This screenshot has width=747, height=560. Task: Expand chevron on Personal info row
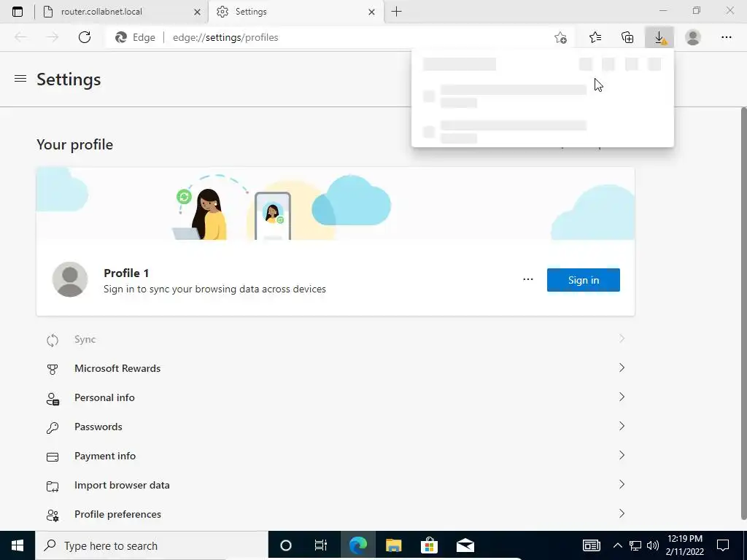[x=622, y=397]
